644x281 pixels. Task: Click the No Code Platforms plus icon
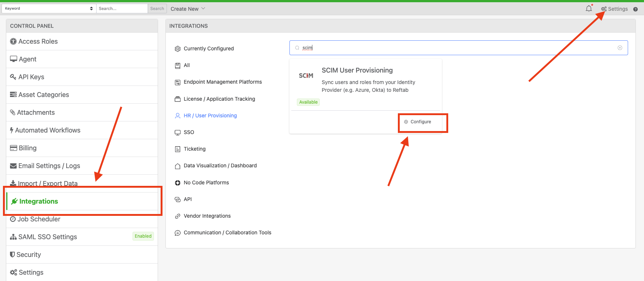(x=178, y=183)
